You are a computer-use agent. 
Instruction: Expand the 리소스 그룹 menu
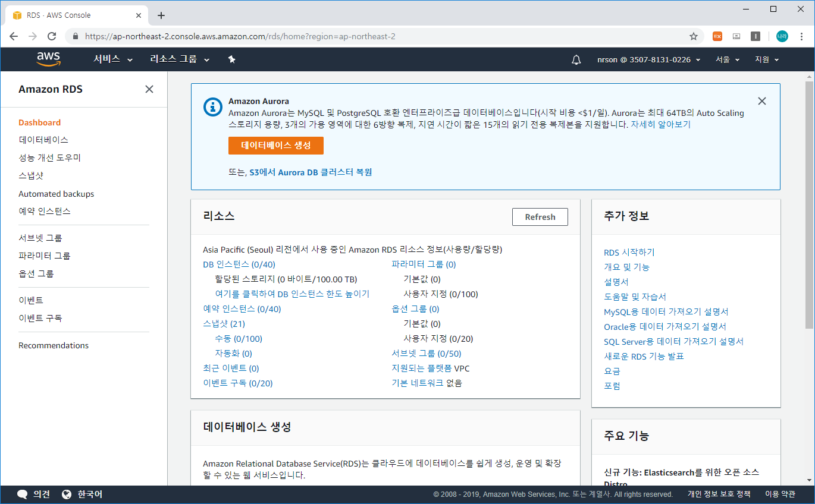[180, 59]
